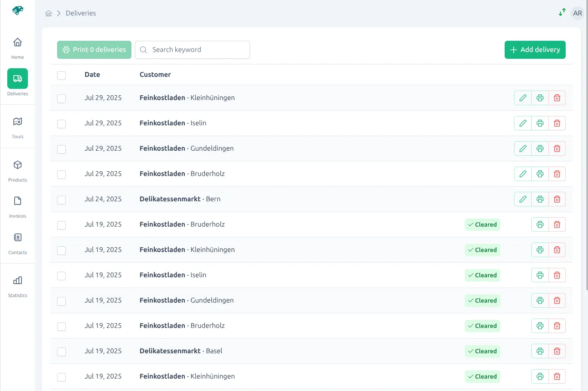Print the Delikatessenmarkt Bern delivery
Image resolution: width=588 pixels, height=391 pixels.
point(539,199)
